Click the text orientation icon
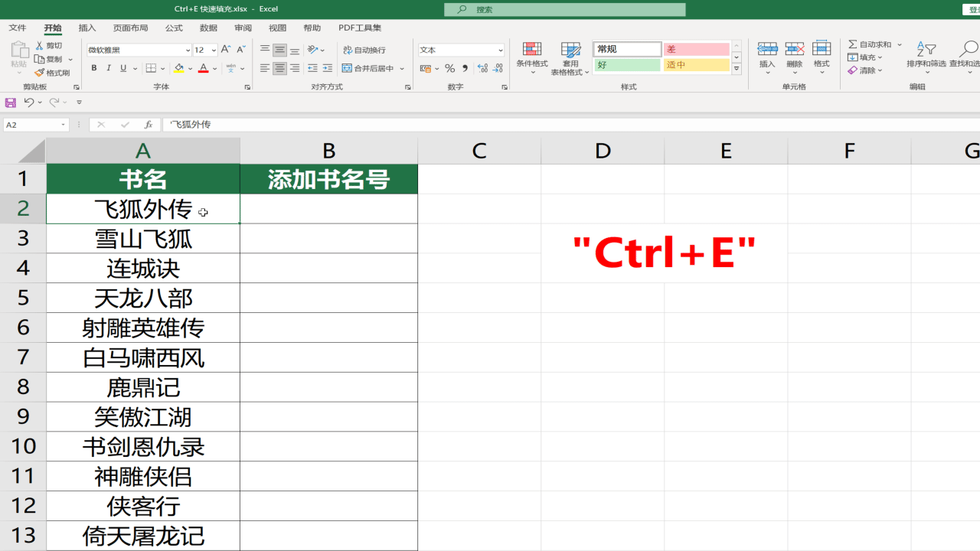The height and width of the screenshot is (551, 980). coord(313,50)
